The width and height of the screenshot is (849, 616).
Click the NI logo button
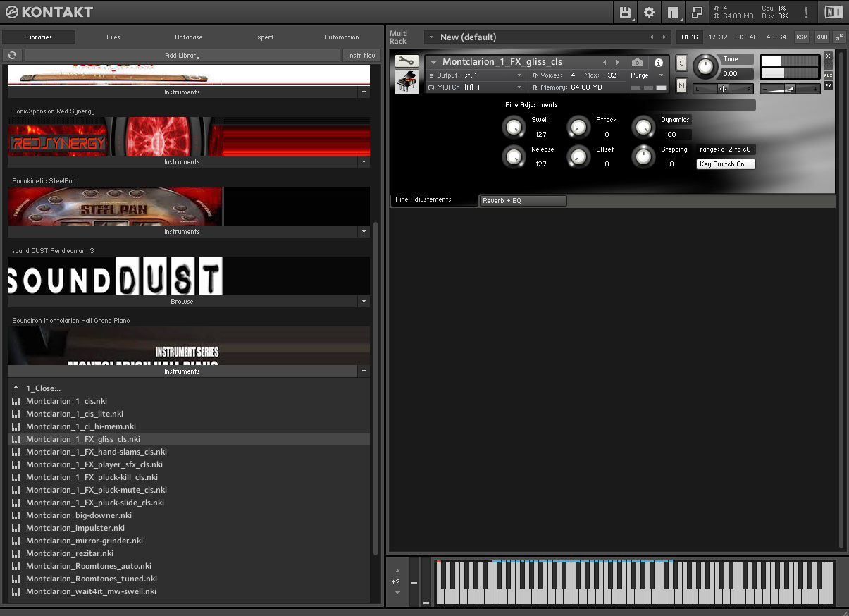[832, 12]
